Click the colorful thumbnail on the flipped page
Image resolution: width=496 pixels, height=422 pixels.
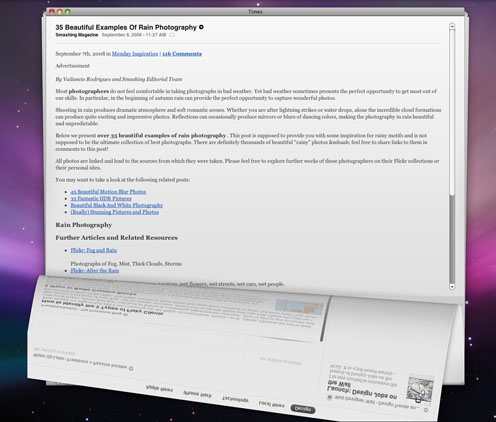click(420, 389)
